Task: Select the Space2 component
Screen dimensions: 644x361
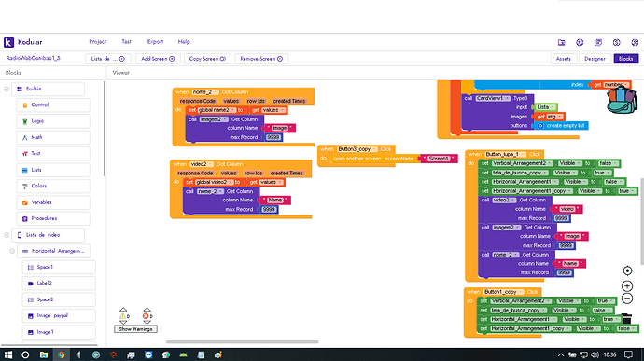Action: (x=59, y=299)
